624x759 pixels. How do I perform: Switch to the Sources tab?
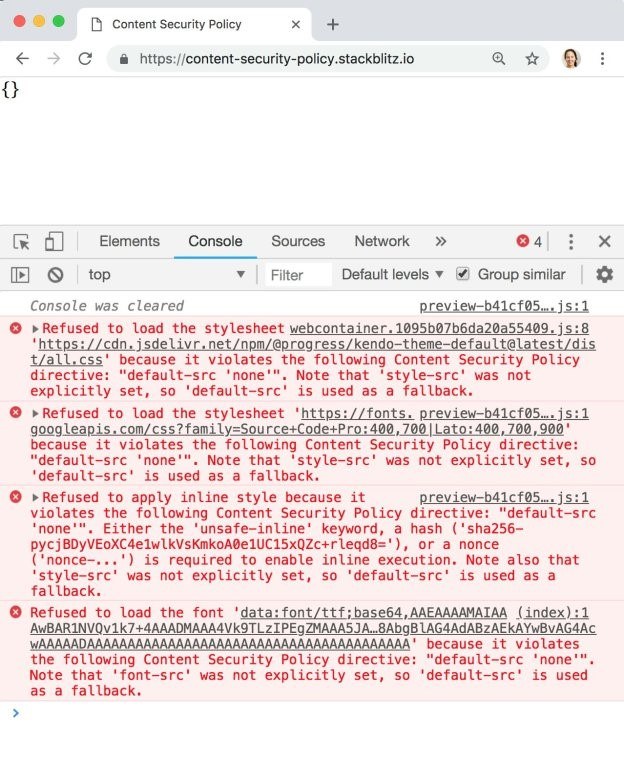point(298,241)
